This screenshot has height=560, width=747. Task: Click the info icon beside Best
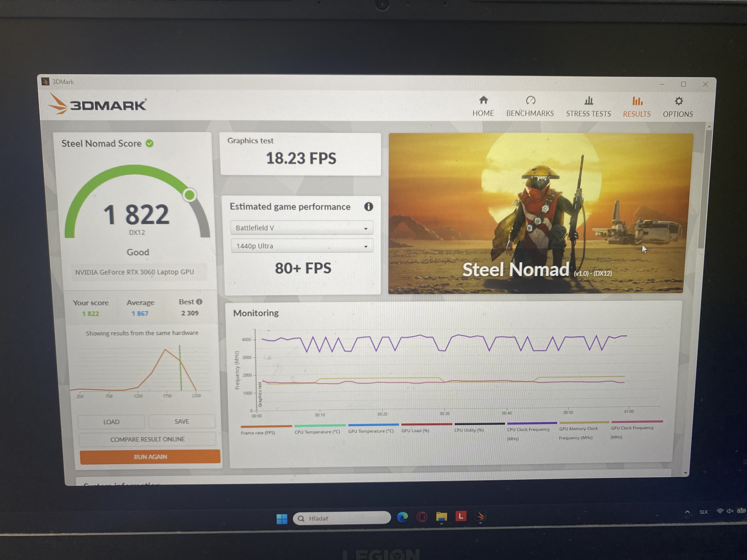tap(199, 302)
